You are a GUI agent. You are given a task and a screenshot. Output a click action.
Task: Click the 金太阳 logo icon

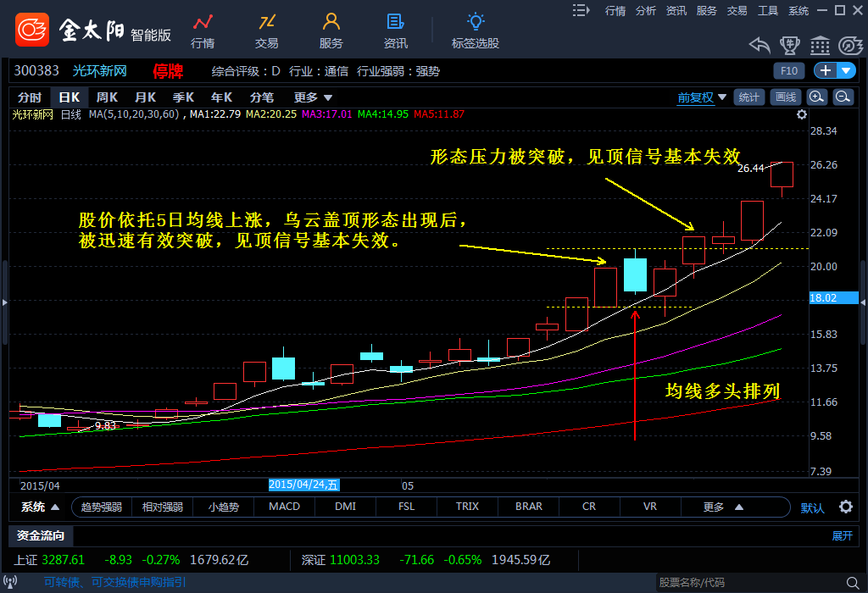(32, 30)
